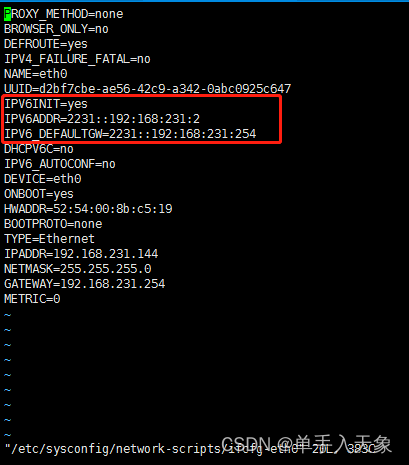Click the IPADDR=192.168.231.144 line

pos(81,254)
